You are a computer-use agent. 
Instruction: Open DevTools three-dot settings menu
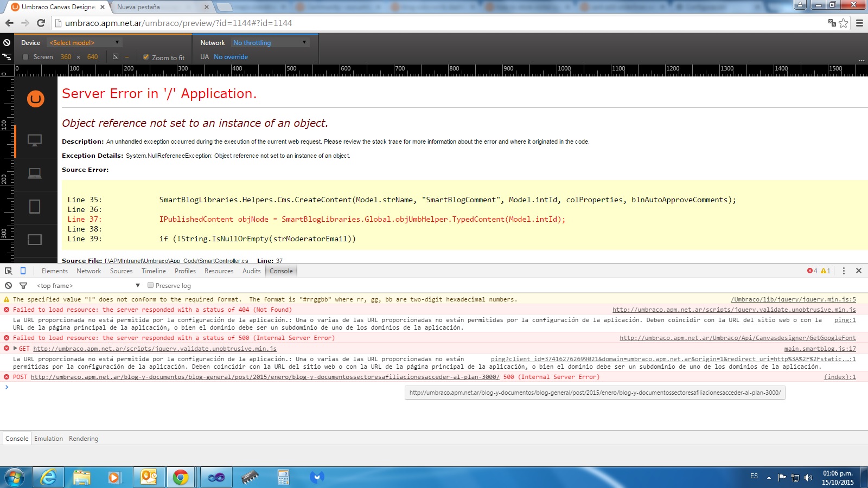[x=844, y=271]
